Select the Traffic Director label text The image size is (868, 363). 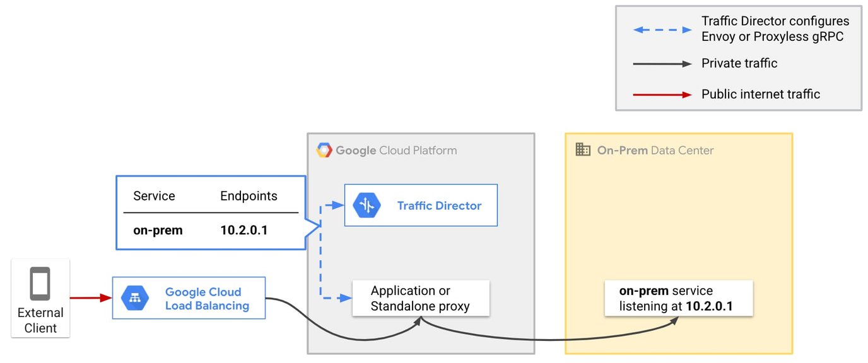tap(439, 205)
